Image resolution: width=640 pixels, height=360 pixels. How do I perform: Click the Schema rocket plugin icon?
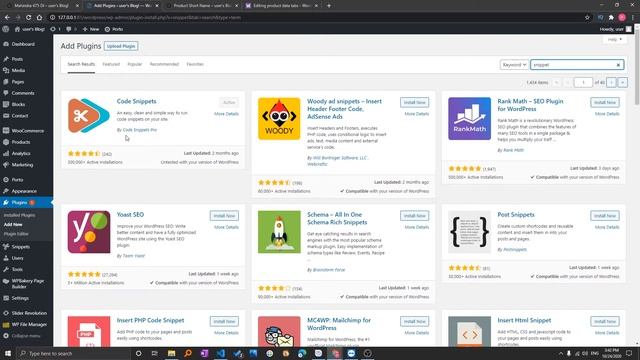click(279, 232)
